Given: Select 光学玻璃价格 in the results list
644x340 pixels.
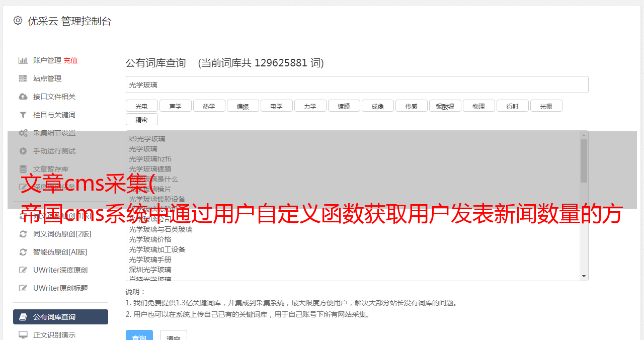Looking at the screenshot, I should pos(150,239).
